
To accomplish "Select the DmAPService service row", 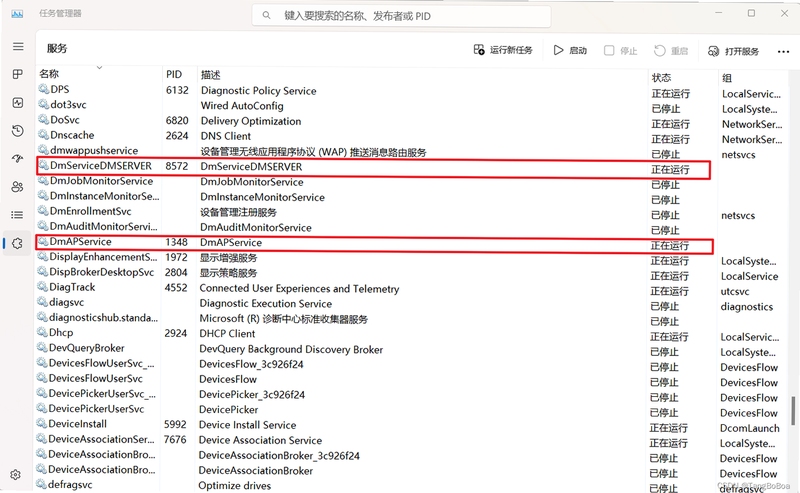I will pos(374,243).
